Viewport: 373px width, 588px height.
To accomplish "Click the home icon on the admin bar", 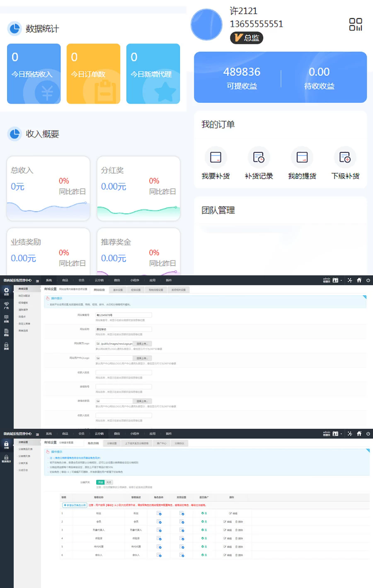I will [x=359, y=280].
